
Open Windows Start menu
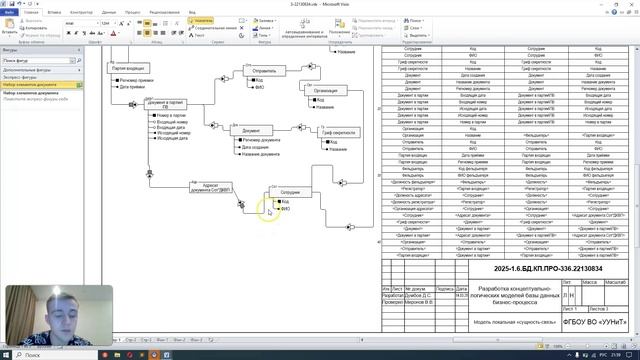coord(6,355)
